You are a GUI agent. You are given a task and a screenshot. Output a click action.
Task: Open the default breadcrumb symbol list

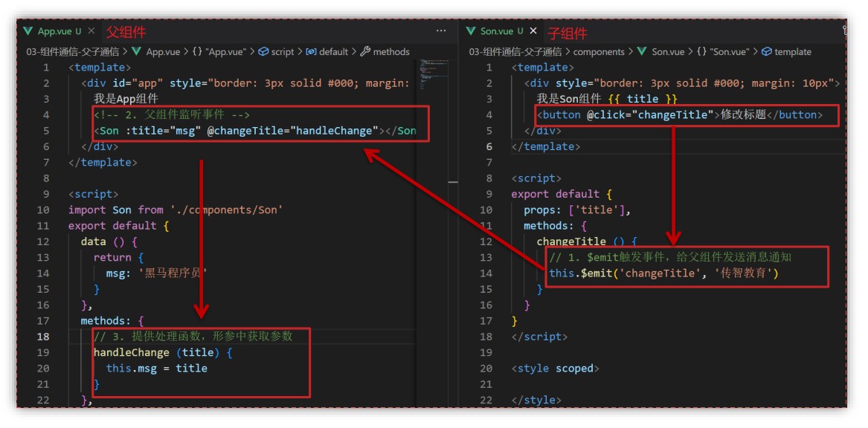[x=333, y=52]
